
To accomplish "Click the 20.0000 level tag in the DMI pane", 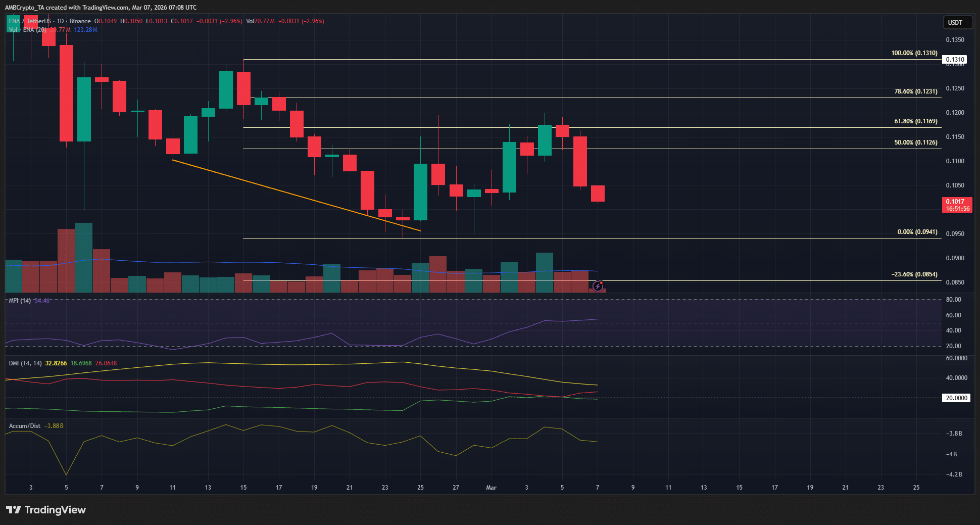I will (x=956, y=398).
